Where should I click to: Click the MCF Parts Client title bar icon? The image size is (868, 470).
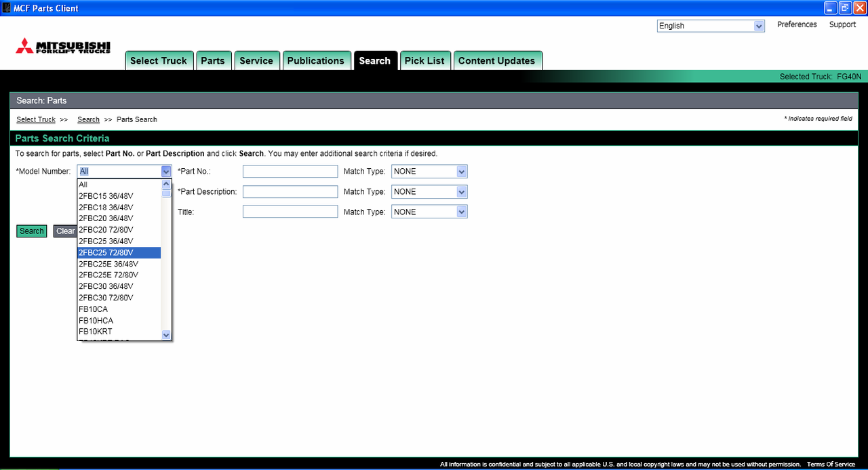tap(7, 8)
